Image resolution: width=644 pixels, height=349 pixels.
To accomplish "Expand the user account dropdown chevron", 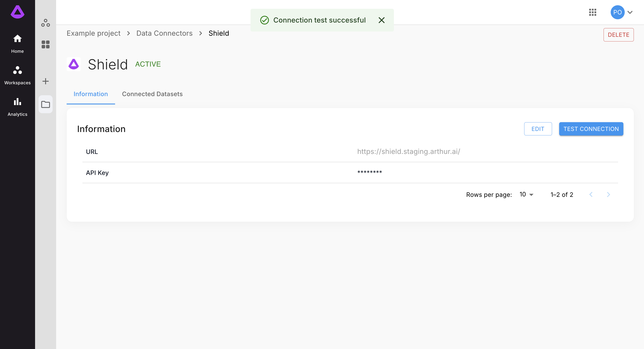I will click(630, 12).
